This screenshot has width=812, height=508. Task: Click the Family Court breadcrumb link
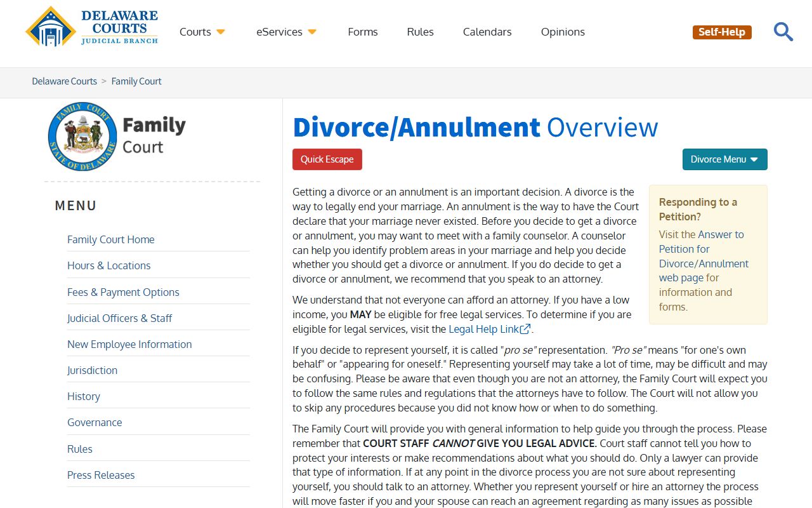click(x=136, y=81)
